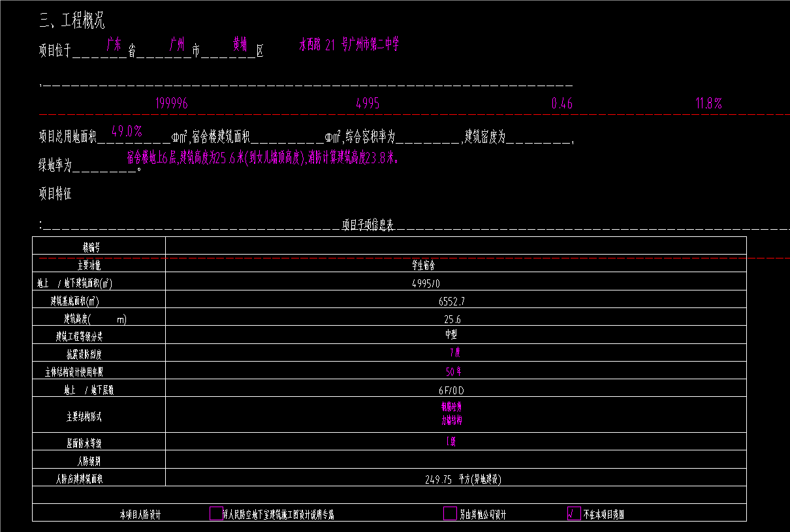Click the magenta 宿舍楼地上6层 description line
The image size is (790, 532).
click(x=262, y=157)
